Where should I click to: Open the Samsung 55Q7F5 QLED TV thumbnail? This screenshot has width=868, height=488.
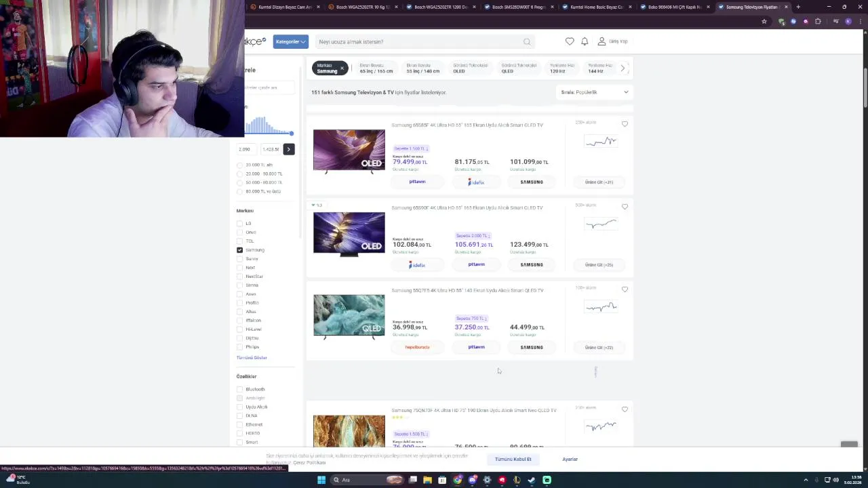349,316
